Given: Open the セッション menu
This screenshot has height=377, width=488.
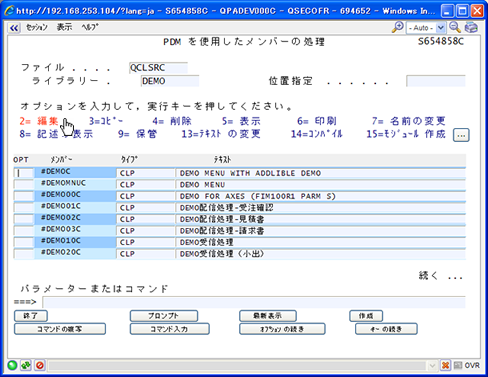Looking at the screenshot, I should point(37,28).
